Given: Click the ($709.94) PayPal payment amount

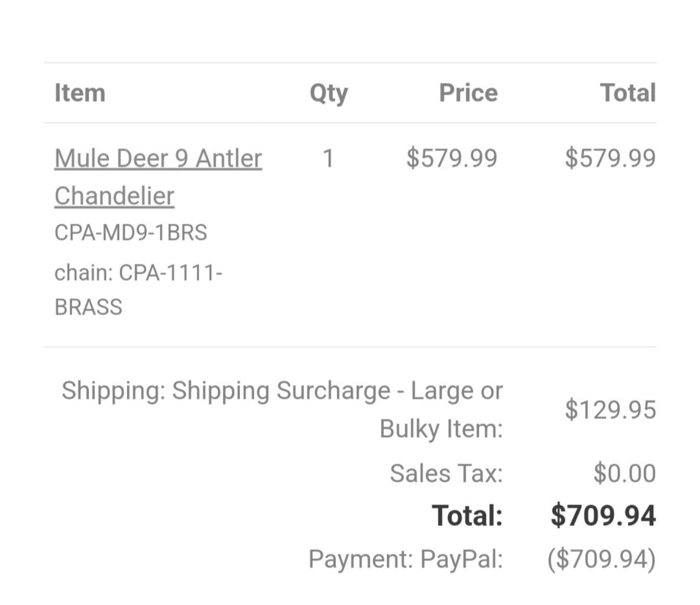Looking at the screenshot, I should [x=601, y=558].
